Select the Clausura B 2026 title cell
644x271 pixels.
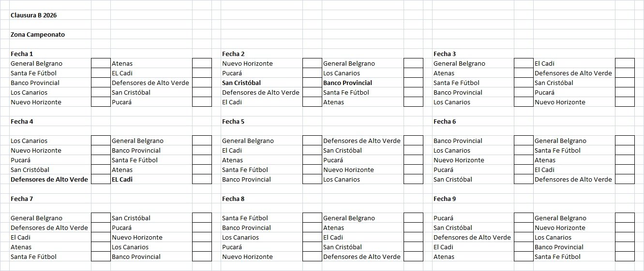pos(50,15)
